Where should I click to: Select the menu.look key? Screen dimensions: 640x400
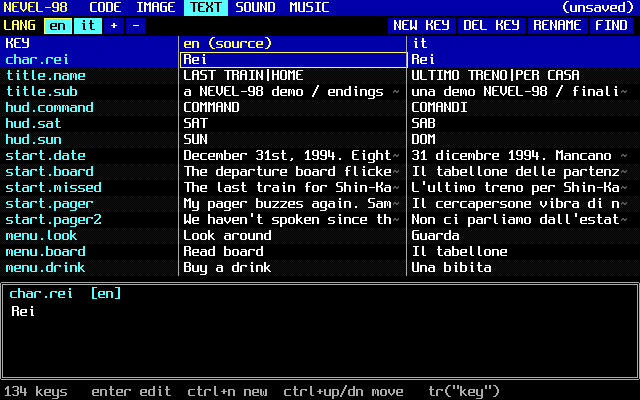coord(89,236)
